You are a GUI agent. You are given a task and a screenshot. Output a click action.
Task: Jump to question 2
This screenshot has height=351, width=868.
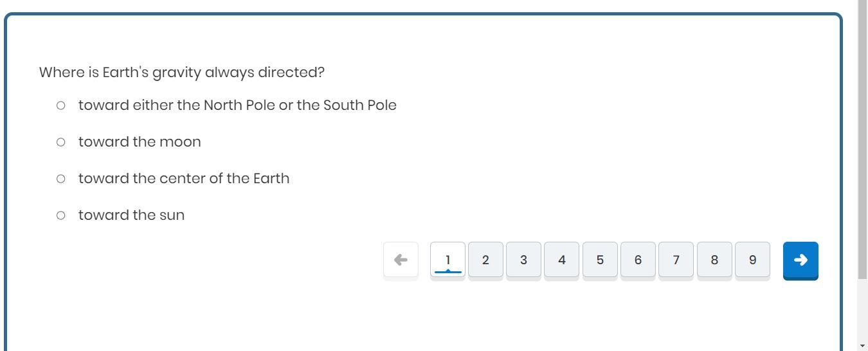[x=485, y=260]
